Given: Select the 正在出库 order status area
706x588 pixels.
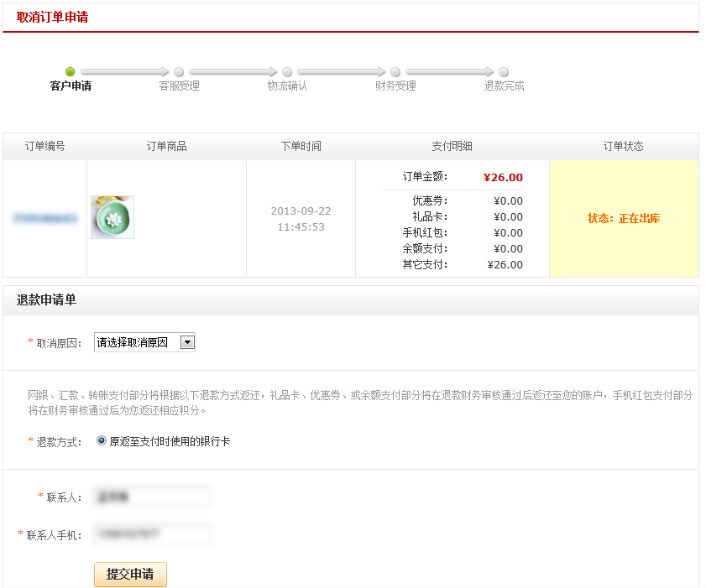Looking at the screenshot, I should pyautogui.click(x=622, y=218).
